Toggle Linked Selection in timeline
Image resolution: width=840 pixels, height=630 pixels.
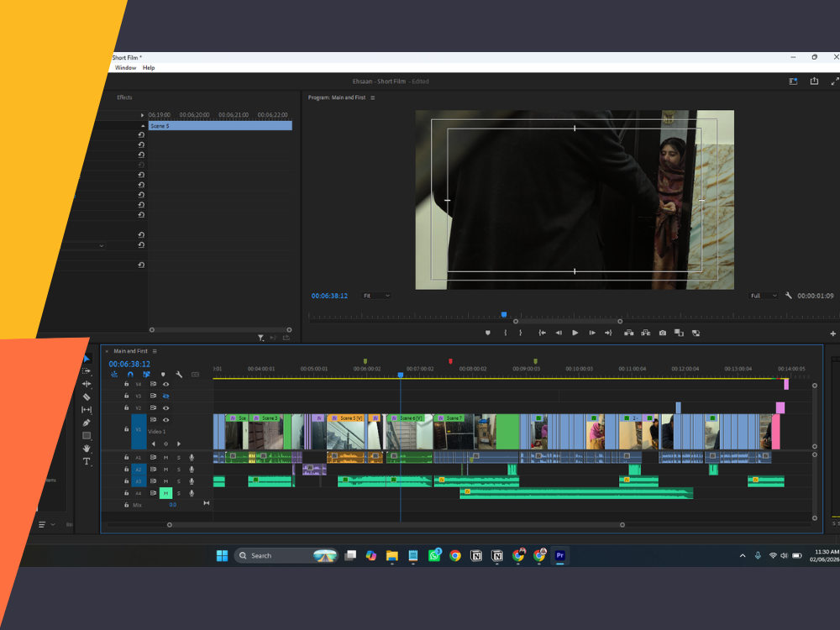pos(146,375)
